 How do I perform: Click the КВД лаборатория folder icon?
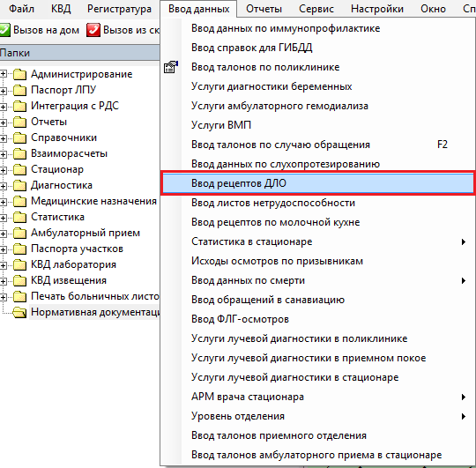(x=19, y=264)
